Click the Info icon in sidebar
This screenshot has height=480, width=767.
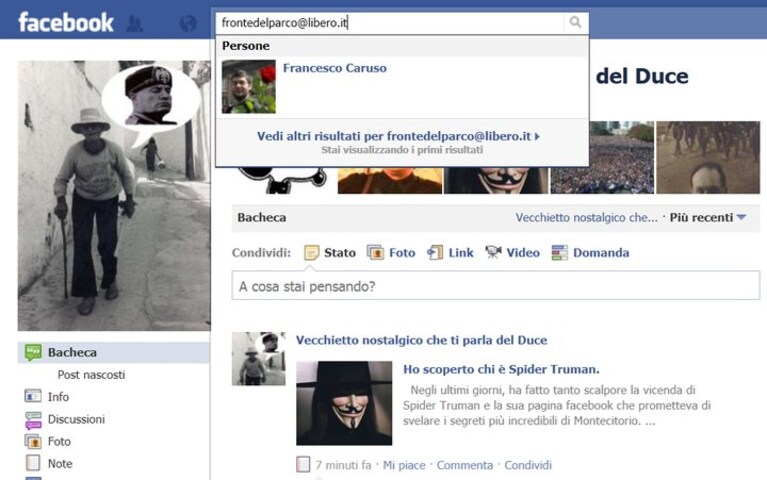point(33,396)
